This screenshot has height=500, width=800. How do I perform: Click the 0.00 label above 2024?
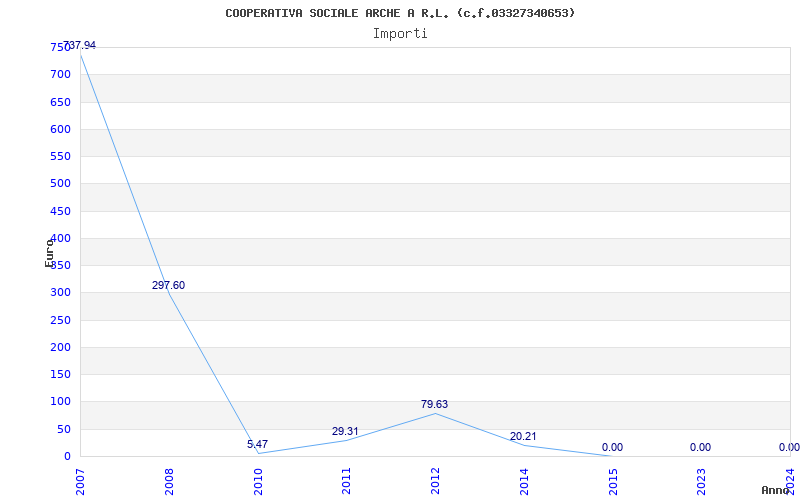pos(789,447)
